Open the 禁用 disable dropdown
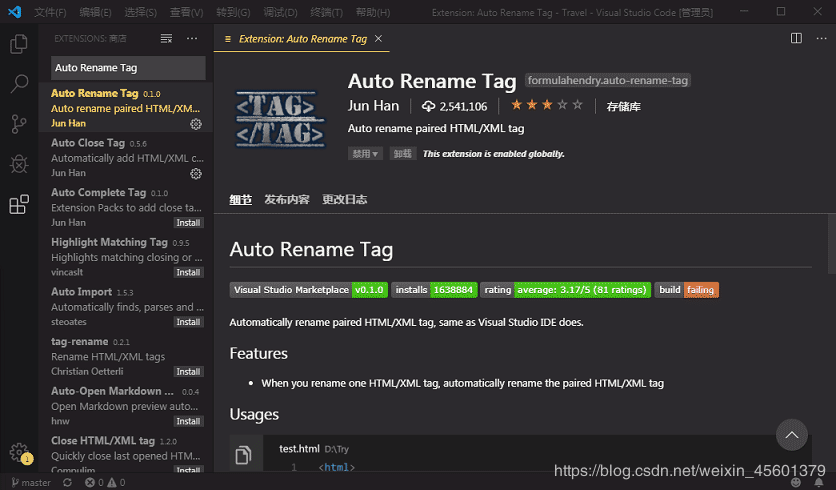 (365, 154)
